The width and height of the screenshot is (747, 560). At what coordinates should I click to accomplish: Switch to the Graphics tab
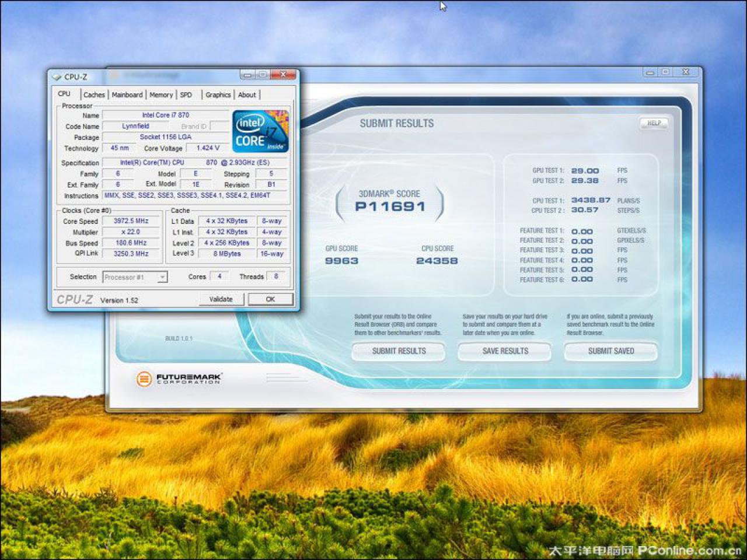[x=218, y=94]
